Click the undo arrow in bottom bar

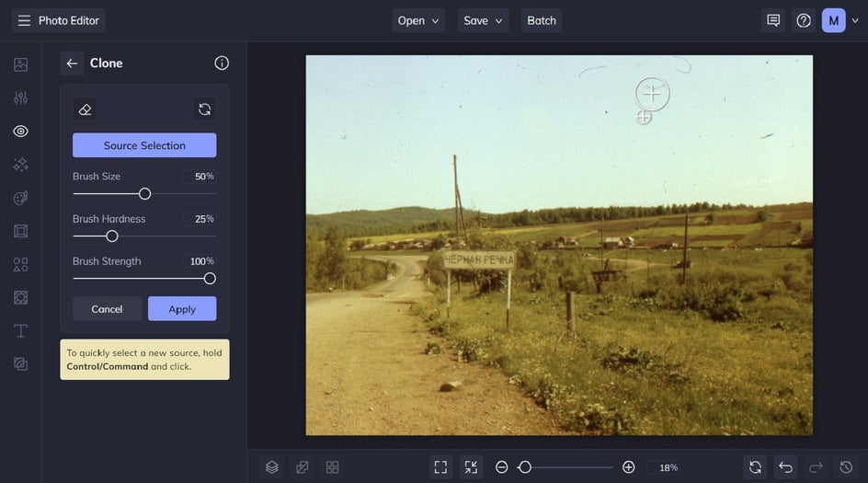click(785, 467)
